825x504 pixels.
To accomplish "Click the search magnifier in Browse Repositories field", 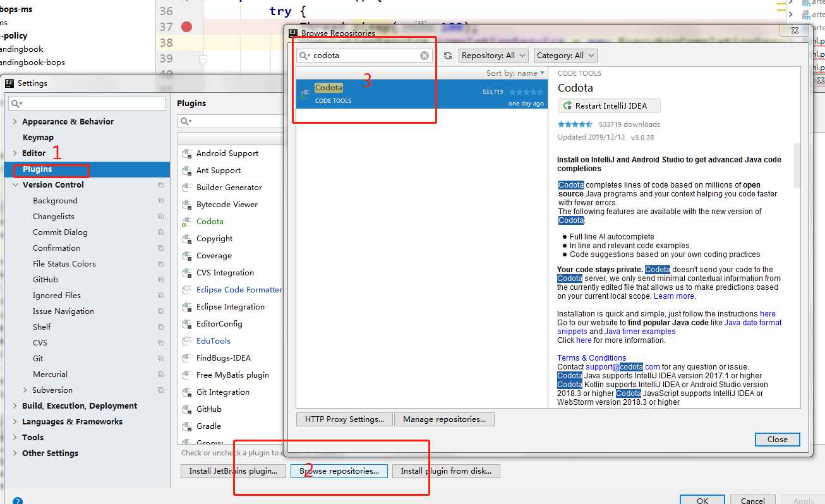I will (x=305, y=56).
